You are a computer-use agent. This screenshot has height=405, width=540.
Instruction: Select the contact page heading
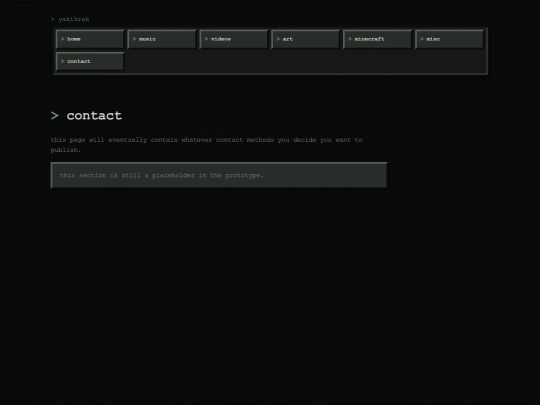coord(86,115)
